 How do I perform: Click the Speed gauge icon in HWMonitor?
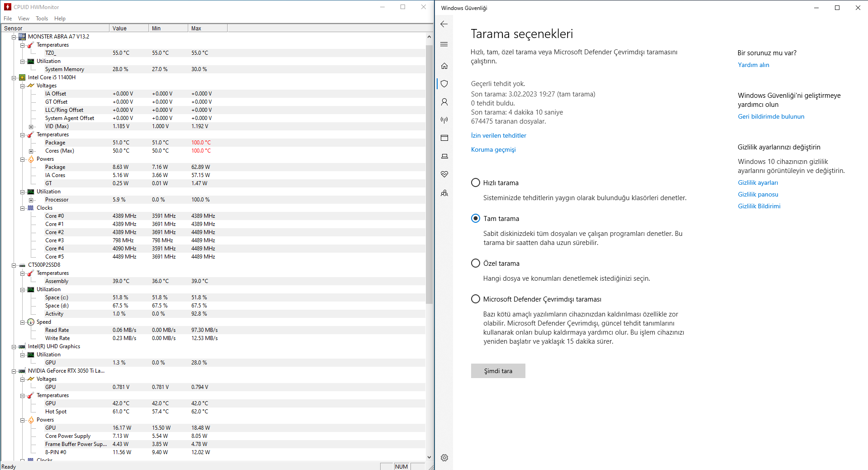click(x=31, y=322)
